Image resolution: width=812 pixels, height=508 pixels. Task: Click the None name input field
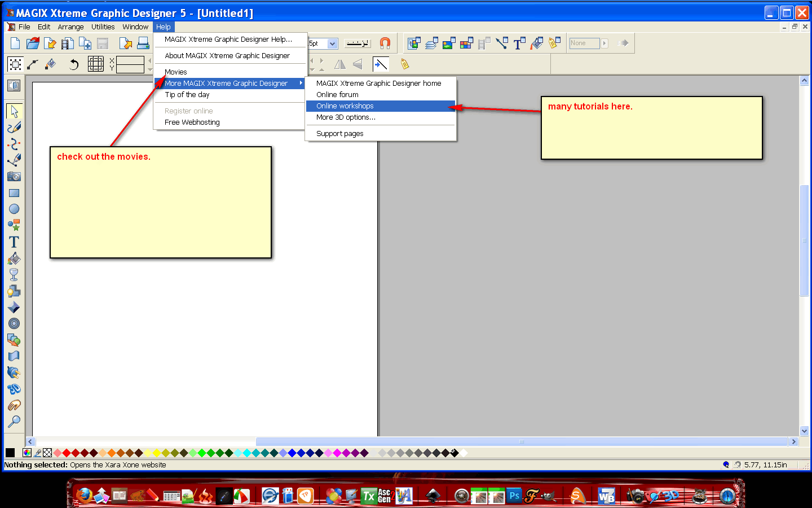pos(584,43)
